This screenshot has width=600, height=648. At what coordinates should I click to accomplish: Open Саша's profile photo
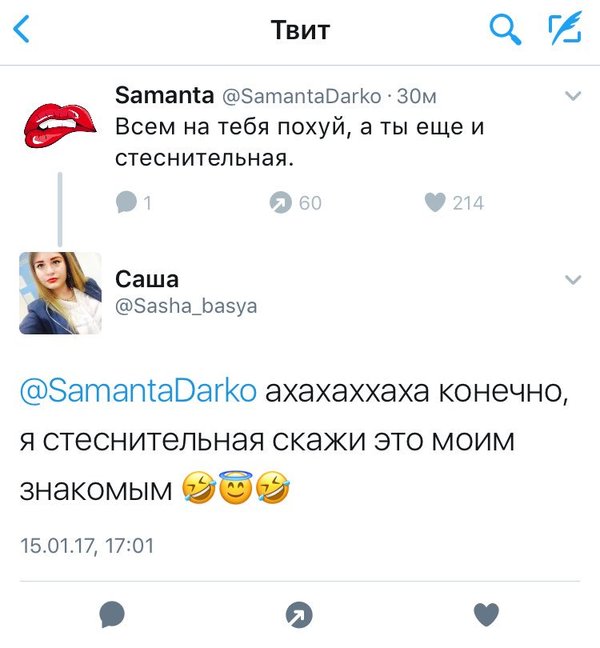tap(60, 293)
